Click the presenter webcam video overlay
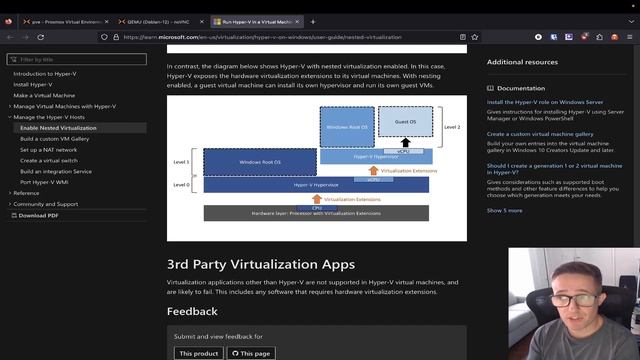The height and width of the screenshot is (360, 640). (x=574, y=304)
